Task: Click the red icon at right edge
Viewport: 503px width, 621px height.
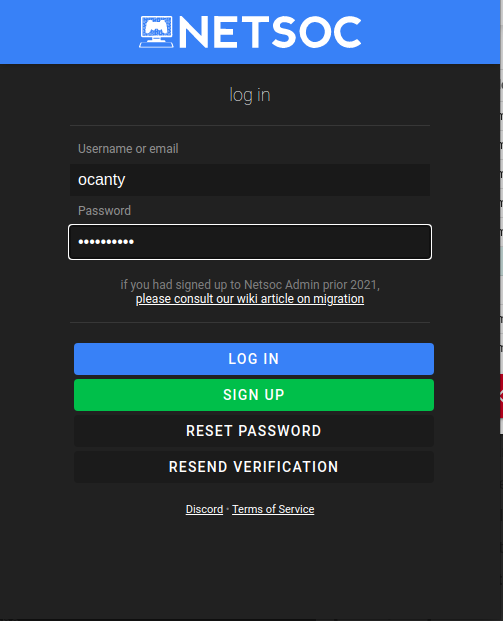Action: pos(501,396)
